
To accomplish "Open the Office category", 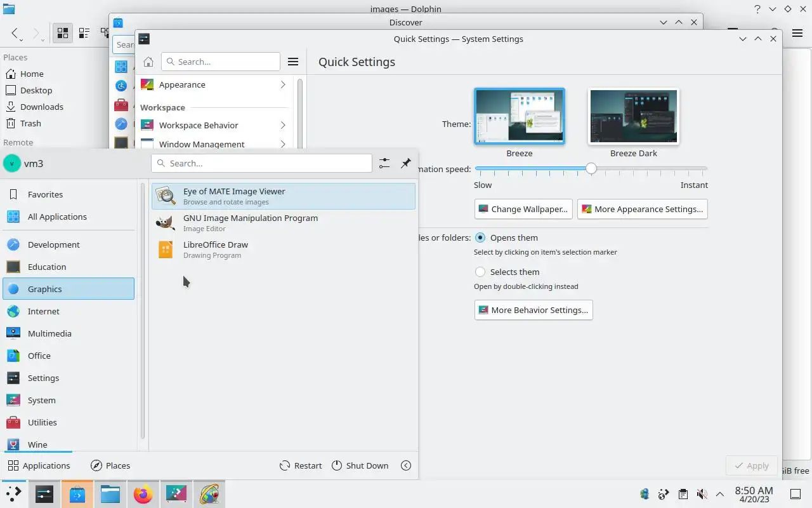I will coord(69,356).
